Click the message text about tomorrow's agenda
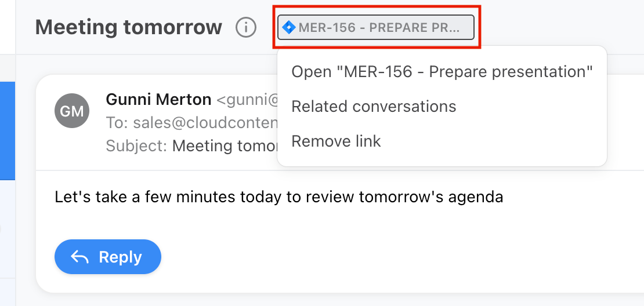The width and height of the screenshot is (644, 306). [279, 197]
